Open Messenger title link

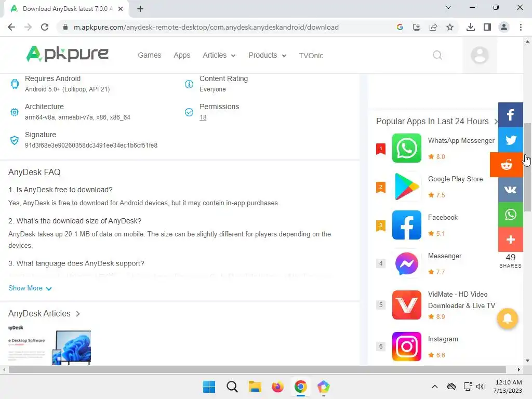[445, 256]
